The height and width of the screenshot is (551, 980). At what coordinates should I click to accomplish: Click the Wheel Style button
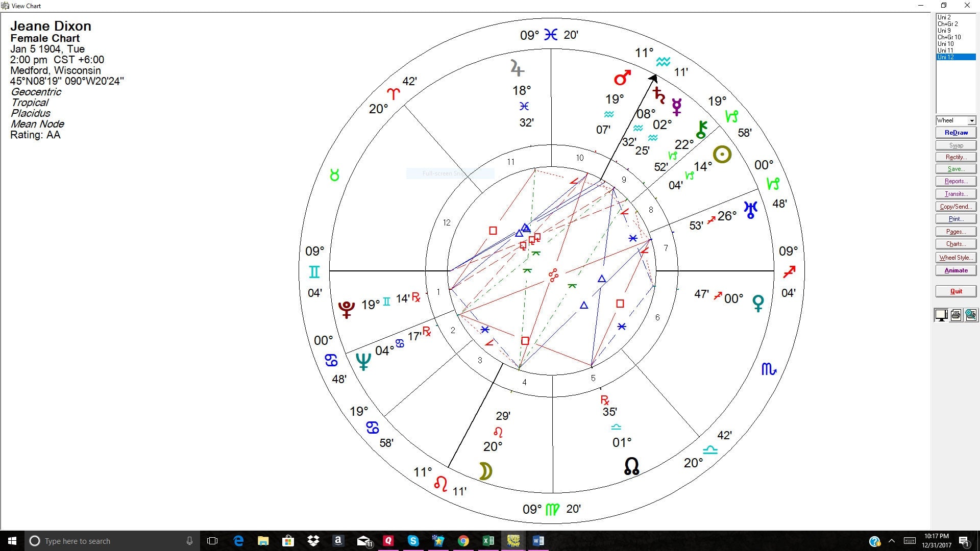tap(956, 258)
